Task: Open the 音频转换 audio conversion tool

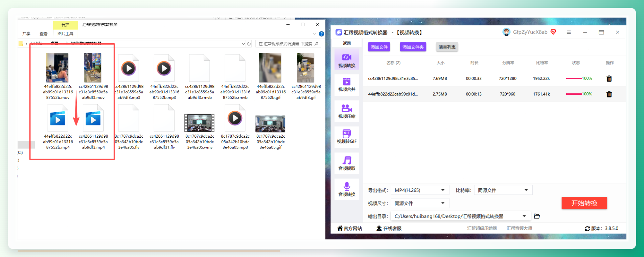Action: pyautogui.click(x=347, y=189)
